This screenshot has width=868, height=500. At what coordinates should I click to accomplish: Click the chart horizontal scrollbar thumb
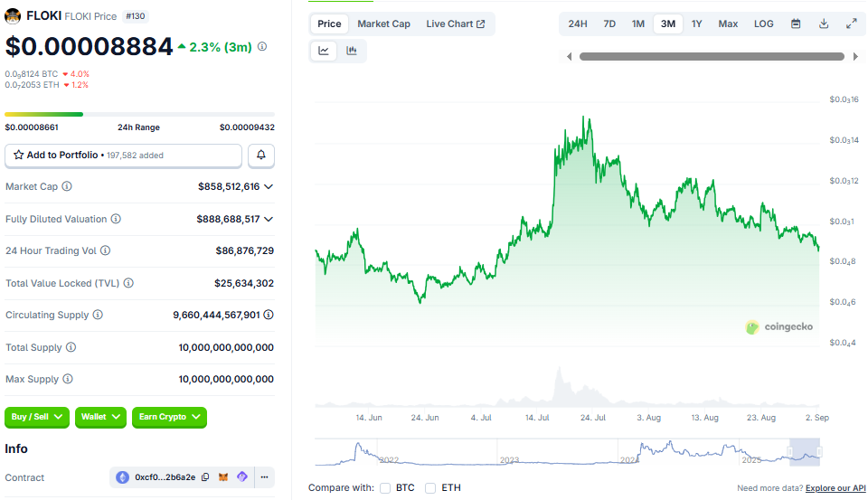coord(712,56)
